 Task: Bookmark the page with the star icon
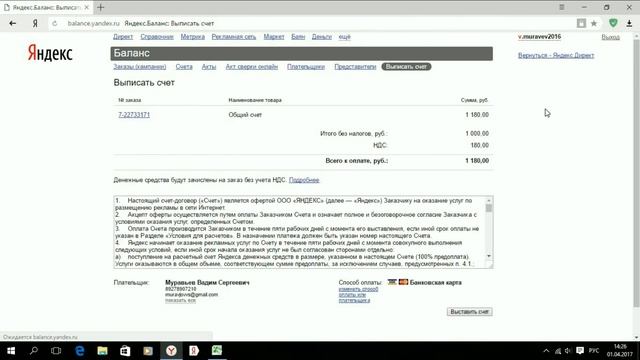pos(594,23)
